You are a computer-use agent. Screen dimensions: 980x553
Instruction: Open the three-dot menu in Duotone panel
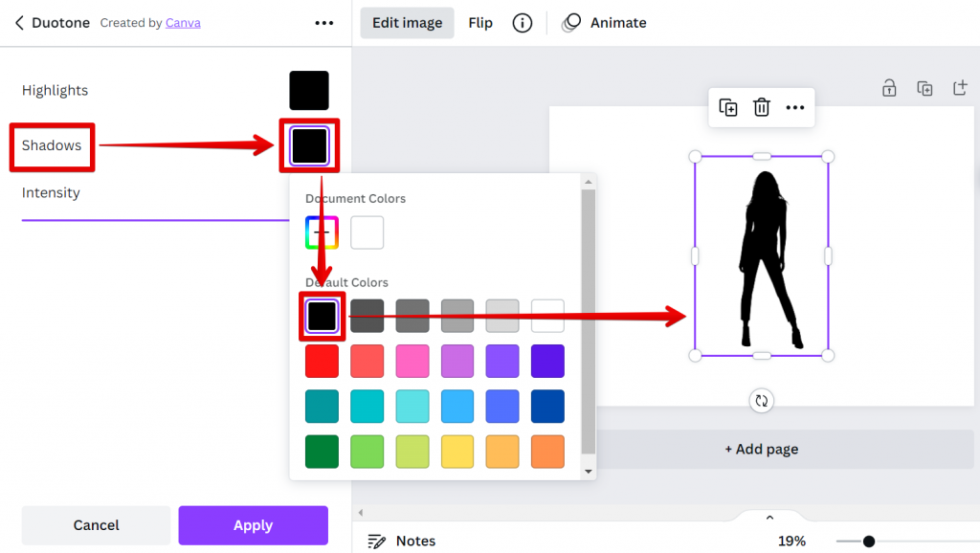pyautogui.click(x=324, y=23)
